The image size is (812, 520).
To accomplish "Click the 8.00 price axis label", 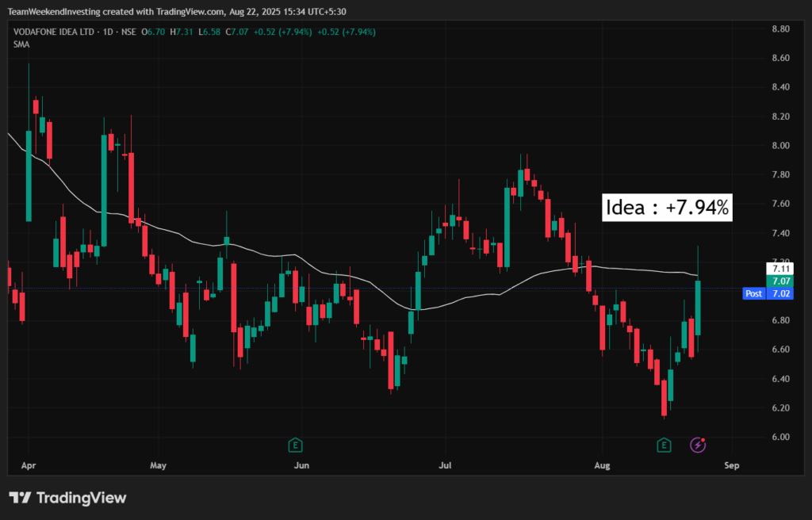I will tap(780, 146).
